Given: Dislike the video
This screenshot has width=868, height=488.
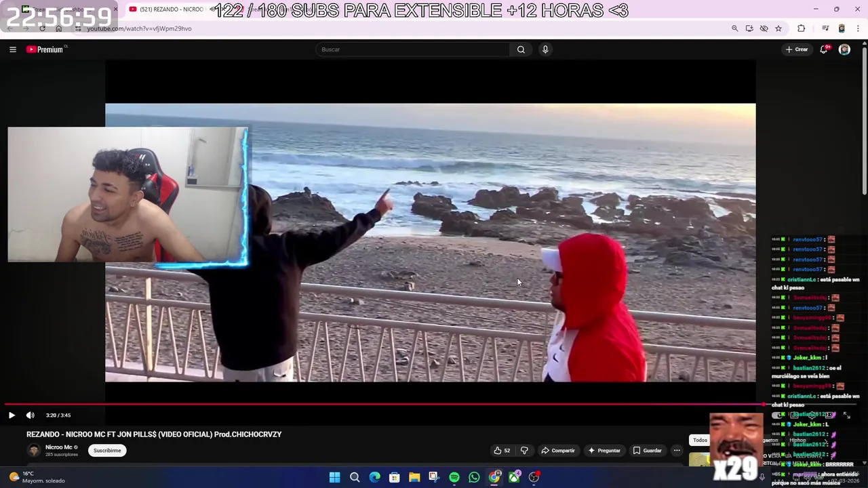Looking at the screenshot, I should pyautogui.click(x=524, y=451).
